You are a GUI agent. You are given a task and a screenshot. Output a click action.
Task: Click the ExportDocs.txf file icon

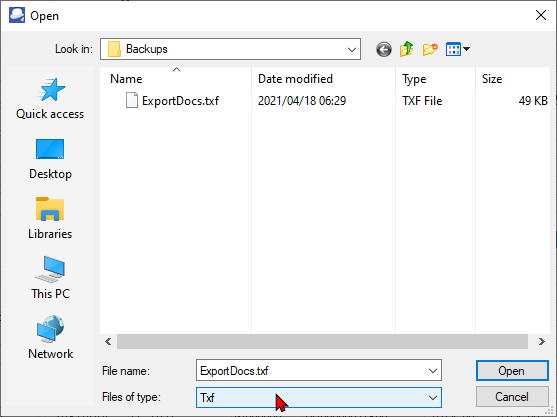click(132, 100)
